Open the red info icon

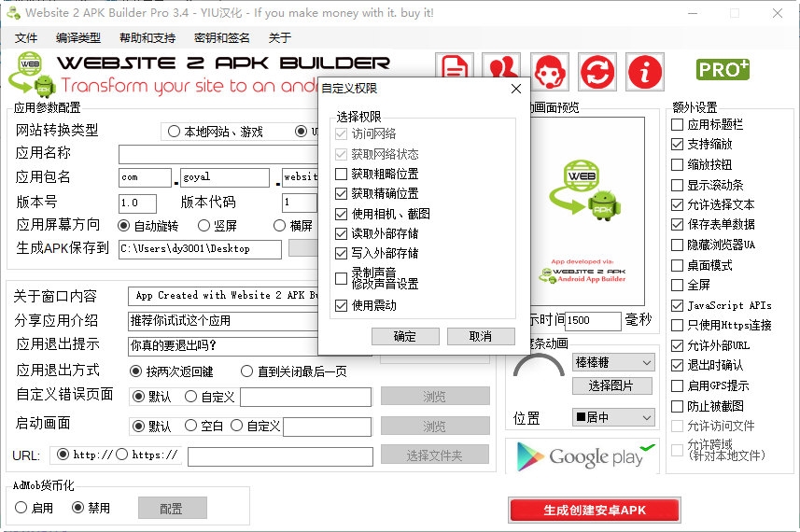645,72
